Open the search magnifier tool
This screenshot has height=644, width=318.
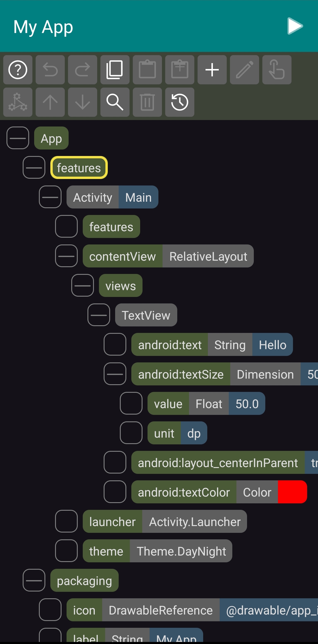(115, 102)
